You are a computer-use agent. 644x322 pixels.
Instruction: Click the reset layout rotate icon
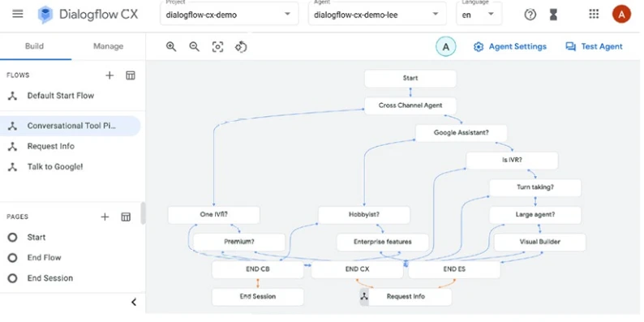coord(241,47)
